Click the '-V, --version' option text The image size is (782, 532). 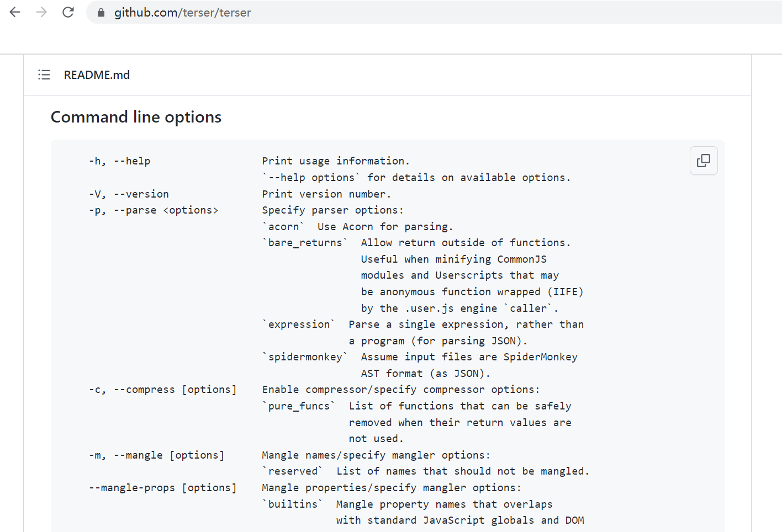coord(129,194)
